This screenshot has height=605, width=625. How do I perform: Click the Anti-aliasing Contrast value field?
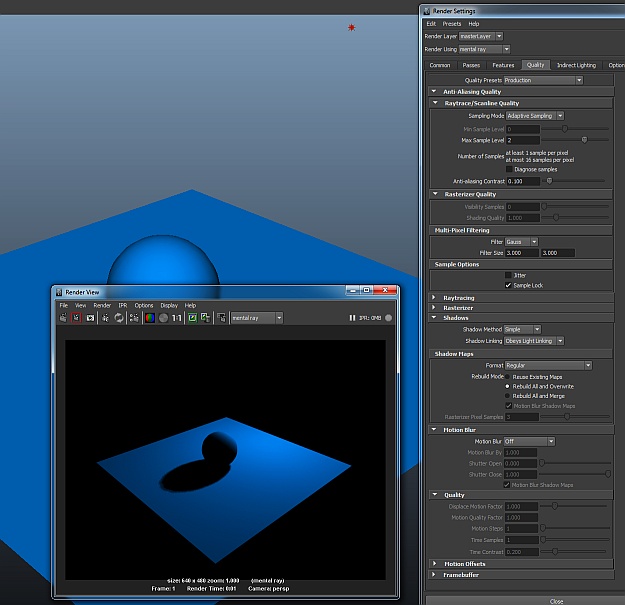[523, 181]
